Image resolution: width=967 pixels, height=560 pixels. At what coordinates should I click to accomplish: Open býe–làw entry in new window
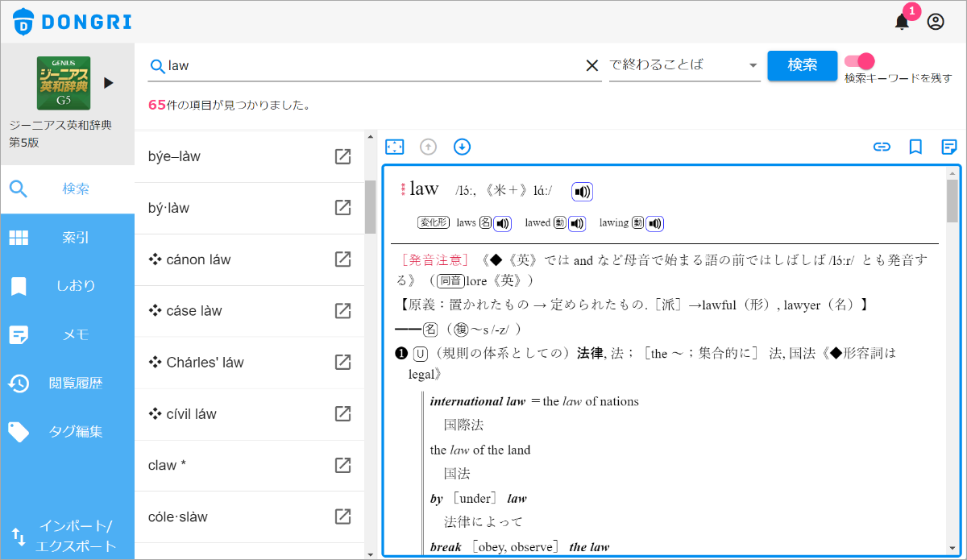click(x=342, y=156)
